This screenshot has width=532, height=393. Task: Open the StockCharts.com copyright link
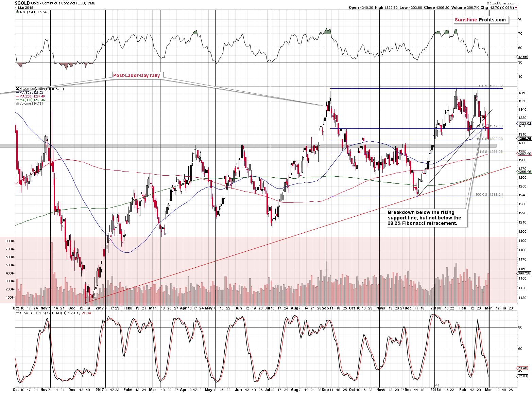tap(502, 3)
